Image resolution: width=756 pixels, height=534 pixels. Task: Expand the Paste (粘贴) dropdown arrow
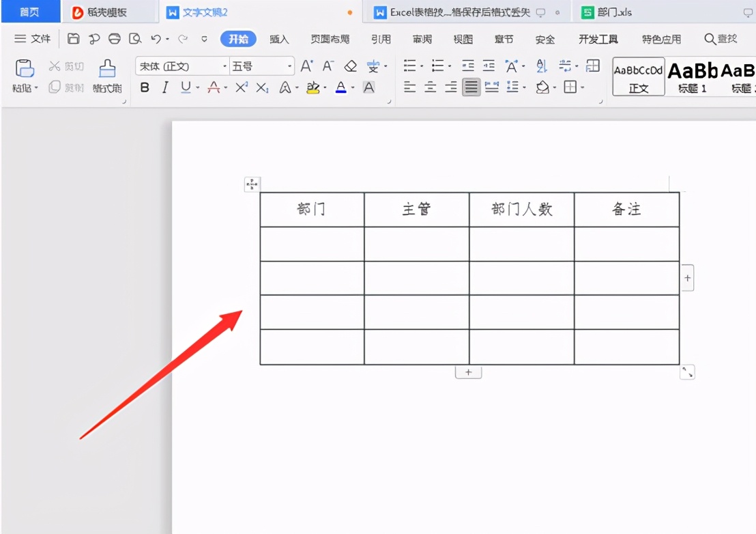(x=36, y=88)
